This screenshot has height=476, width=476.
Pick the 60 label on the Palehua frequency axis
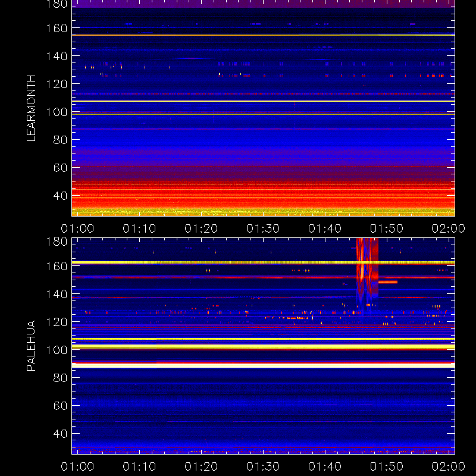pos(60,406)
